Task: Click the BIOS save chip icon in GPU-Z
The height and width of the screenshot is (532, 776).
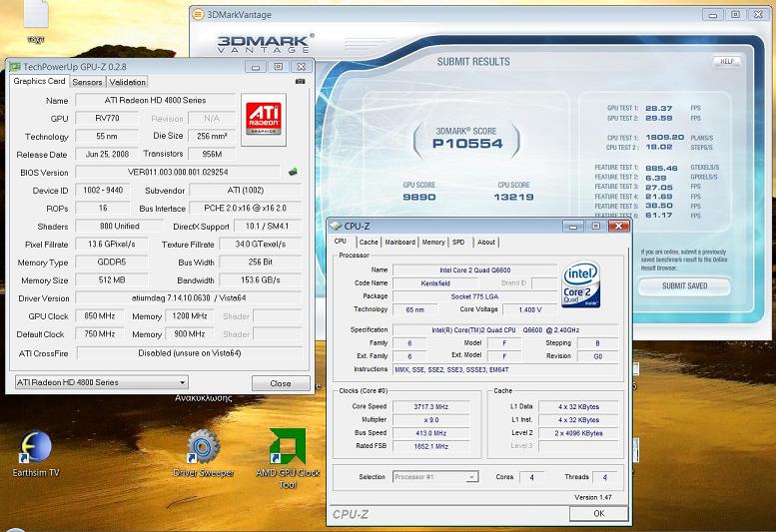Action: point(293,172)
